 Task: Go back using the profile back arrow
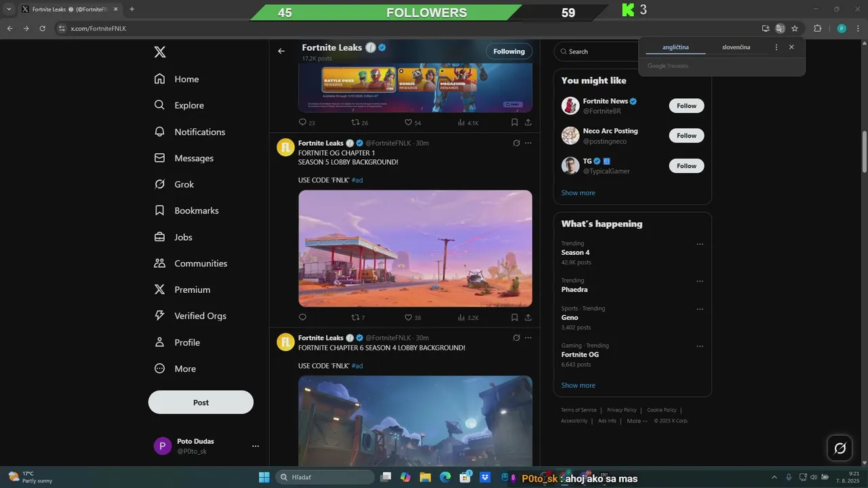[281, 51]
